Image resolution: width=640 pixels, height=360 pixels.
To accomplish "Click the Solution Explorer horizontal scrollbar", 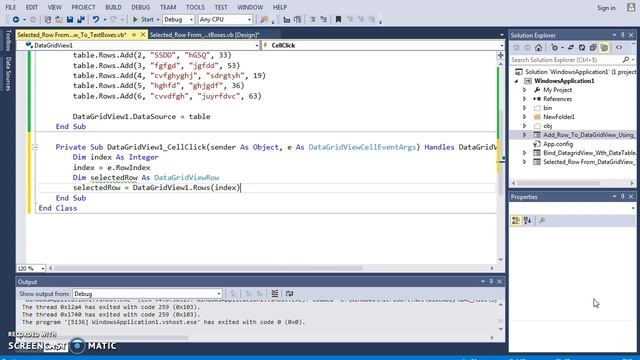I will (559, 183).
